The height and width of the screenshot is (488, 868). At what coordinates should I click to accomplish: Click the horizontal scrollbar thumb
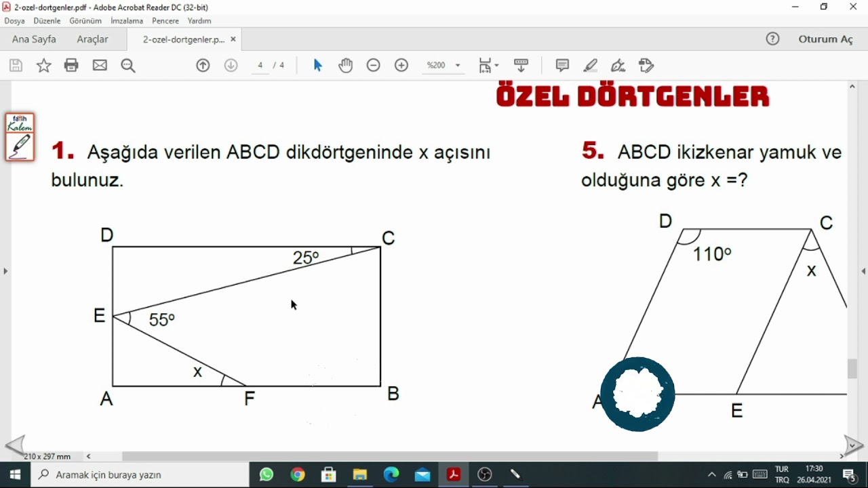(390, 456)
